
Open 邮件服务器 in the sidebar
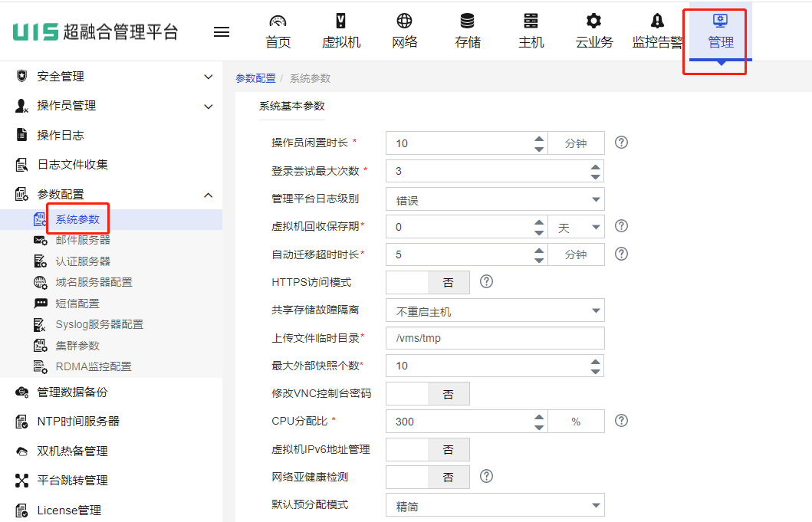(83, 240)
